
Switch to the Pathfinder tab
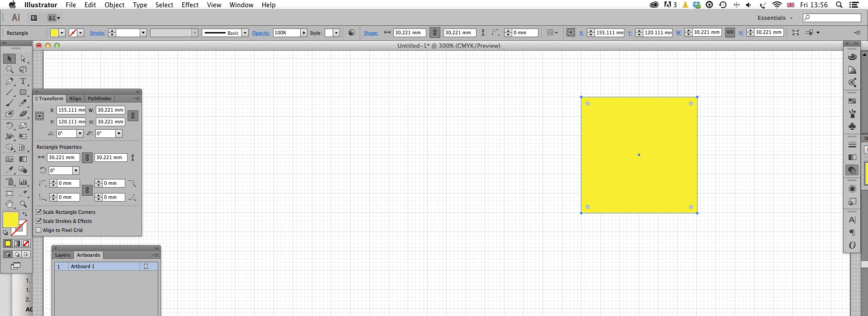(x=99, y=99)
